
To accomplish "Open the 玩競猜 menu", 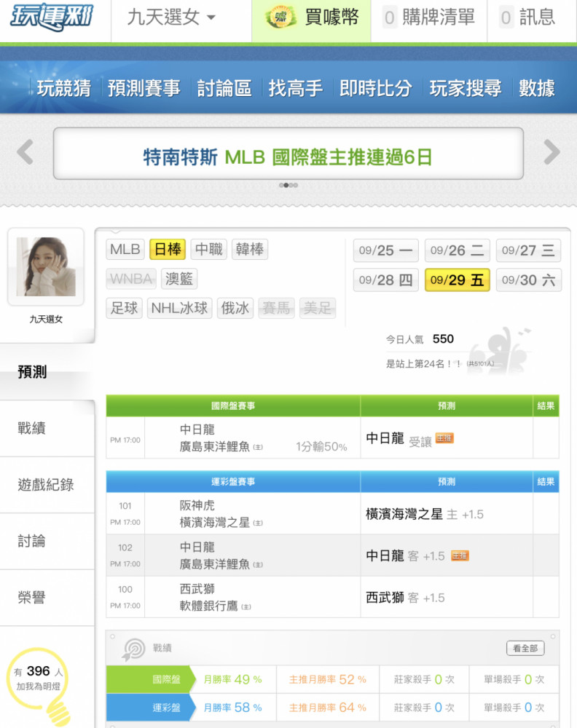I will (x=64, y=88).
